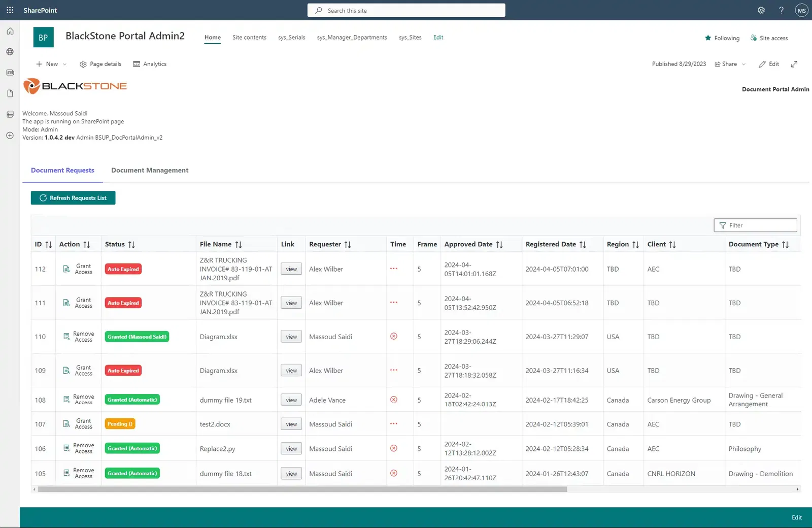Viewport: 812px width, 528px height.
Task: Open Site contents in navigation
Action: tap(249, 38)
